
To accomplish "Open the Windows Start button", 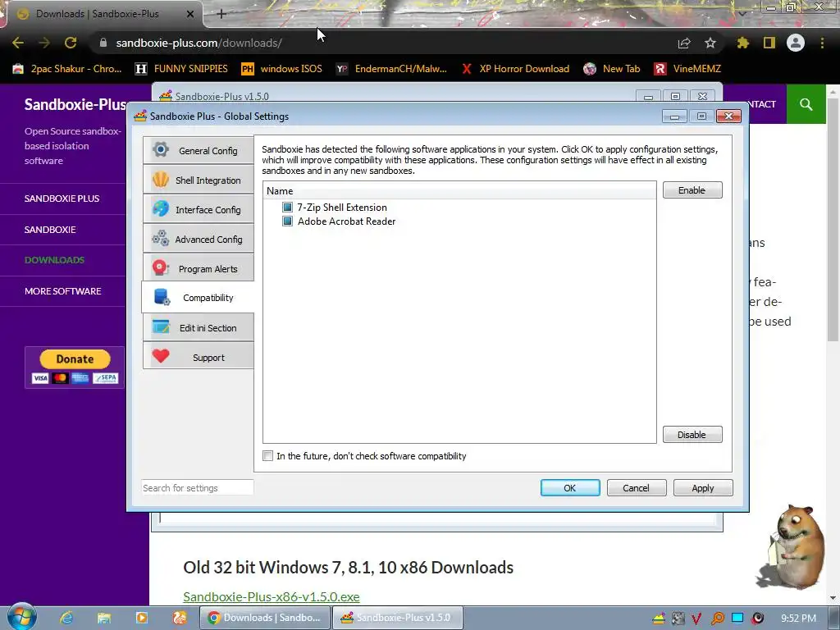I will pos(22,617).
